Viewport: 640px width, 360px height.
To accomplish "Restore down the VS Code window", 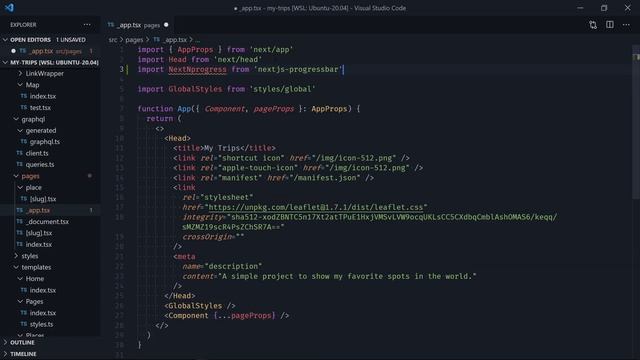I will click(x=604, y=8).
